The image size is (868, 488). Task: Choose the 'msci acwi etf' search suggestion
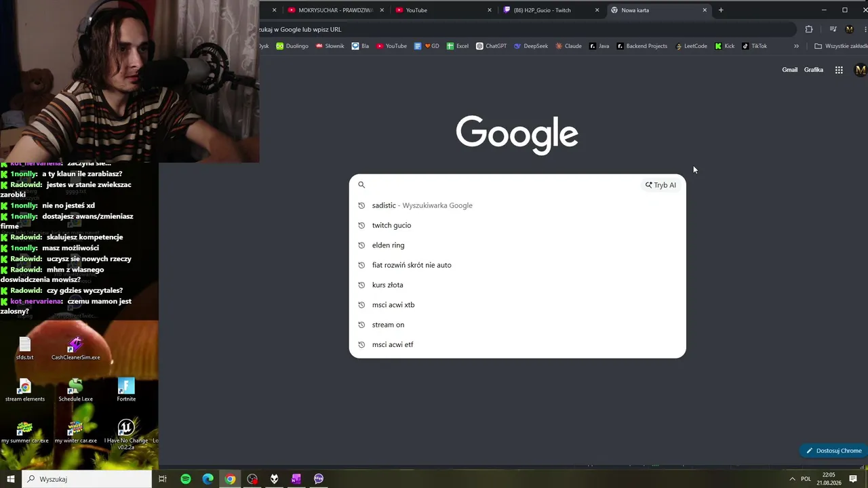pos(517,344)
